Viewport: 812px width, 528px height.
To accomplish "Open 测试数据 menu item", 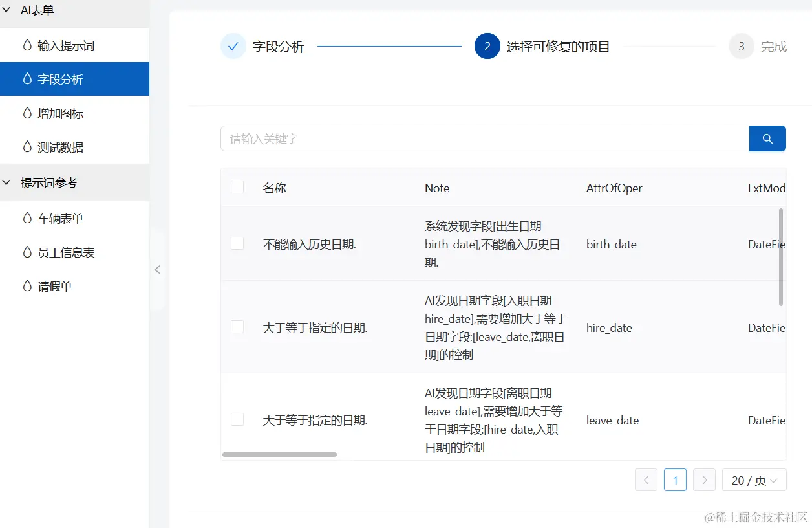I will (75, 147).
